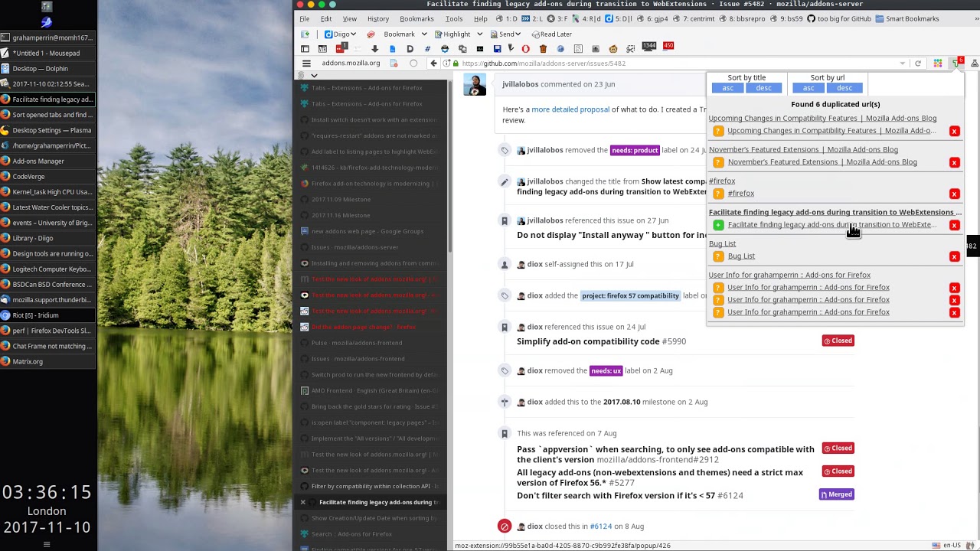Open the File menu
The height and width of the screenshot is (551, 980).
(305, 18)
